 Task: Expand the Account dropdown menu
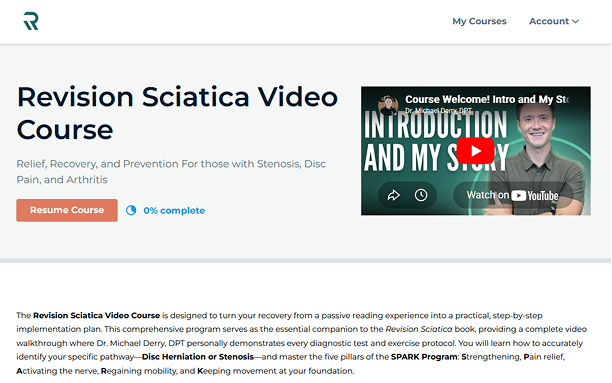553,21
